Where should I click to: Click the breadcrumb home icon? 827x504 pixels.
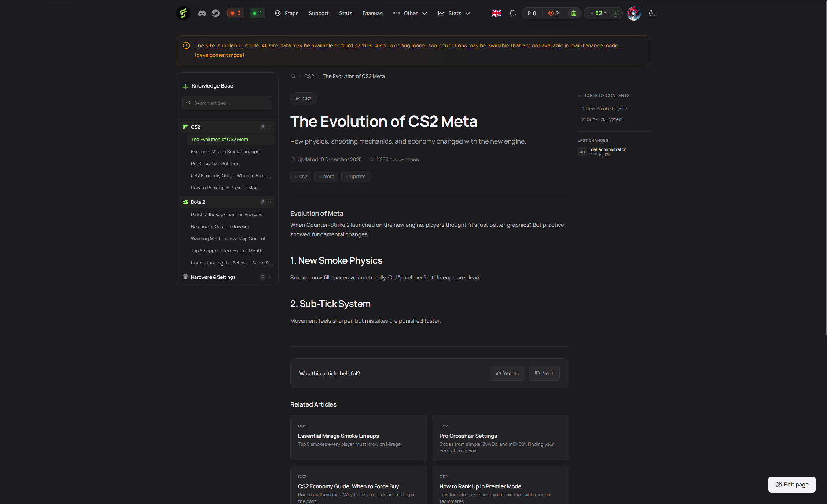click(293, 76)
